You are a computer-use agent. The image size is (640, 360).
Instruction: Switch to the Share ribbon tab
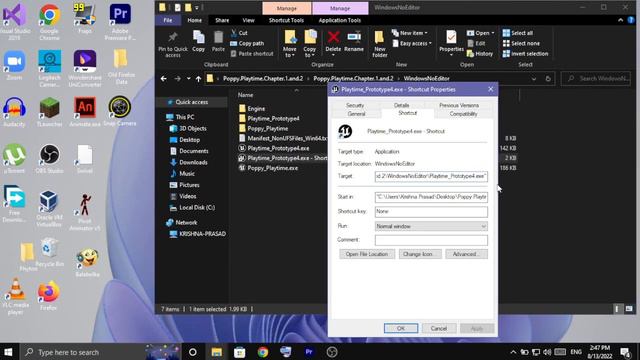pyautogui.click(x=222, y=20)
